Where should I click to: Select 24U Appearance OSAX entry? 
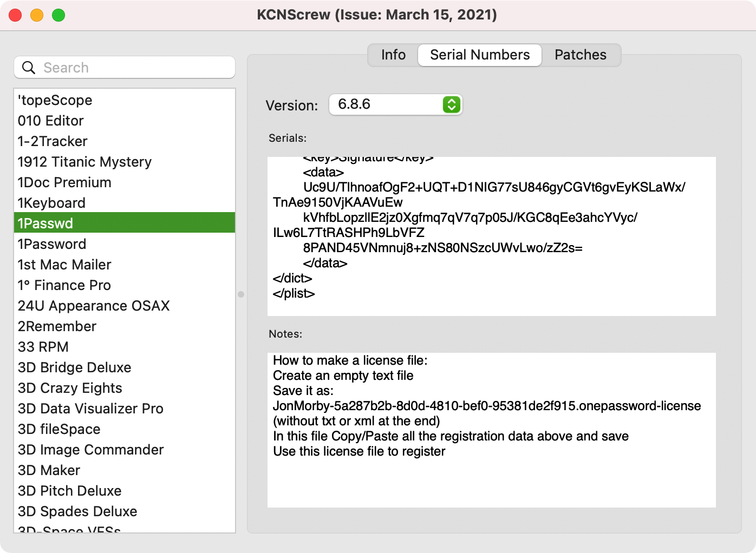click(94, 306)
